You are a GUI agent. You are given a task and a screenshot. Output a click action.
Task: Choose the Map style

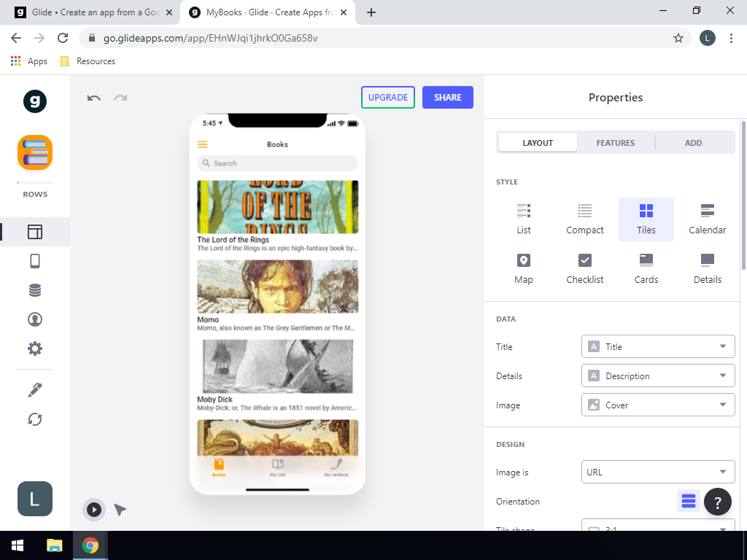pyautogui.click(x=524, y=269)
